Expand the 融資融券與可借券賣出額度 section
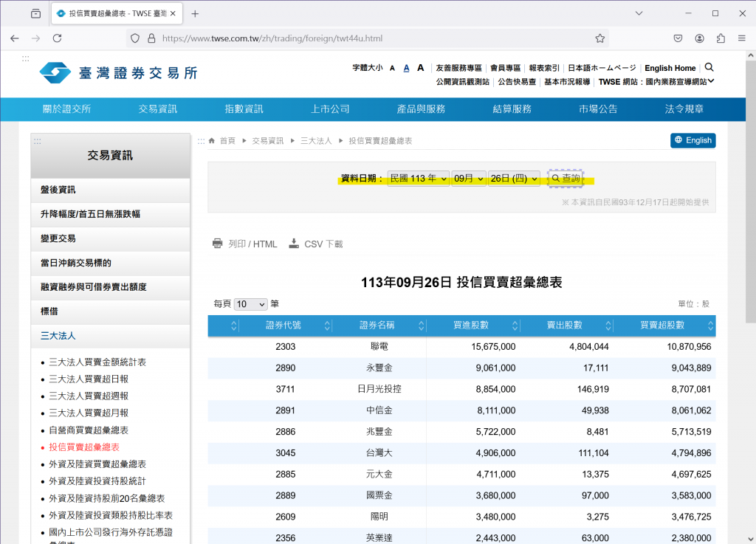Viewport: 756px width, 544px height. (111, 287)
